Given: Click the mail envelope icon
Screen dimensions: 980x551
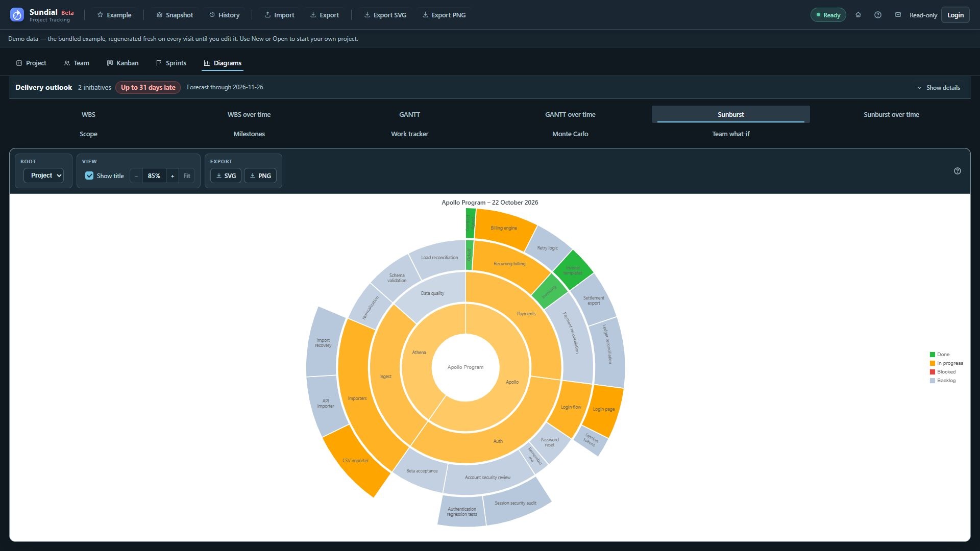Looking at the screenshot, I should 898,15.
